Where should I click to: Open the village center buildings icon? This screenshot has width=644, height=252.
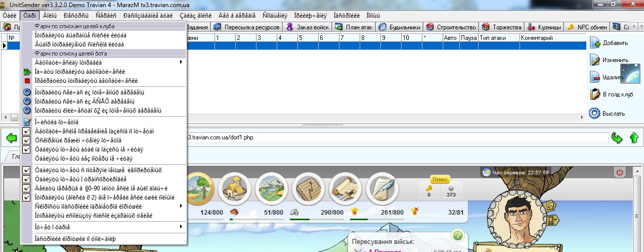(x=235, y=188)
